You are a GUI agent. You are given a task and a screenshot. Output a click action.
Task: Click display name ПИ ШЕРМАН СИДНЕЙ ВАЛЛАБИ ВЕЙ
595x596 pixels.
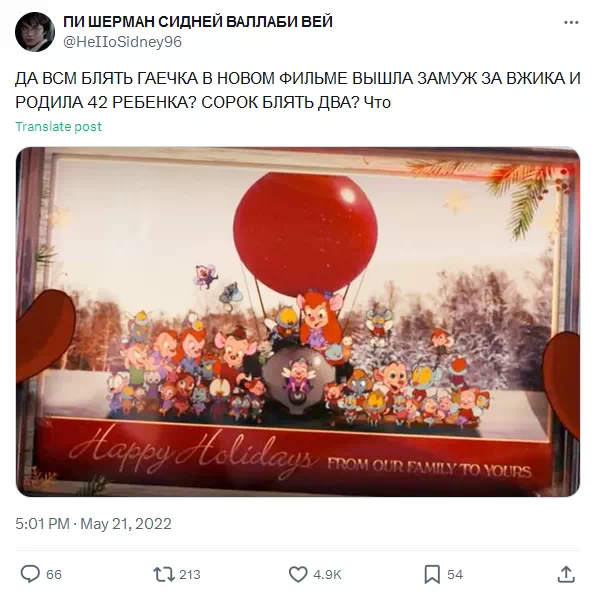click(x=198, y=22)
